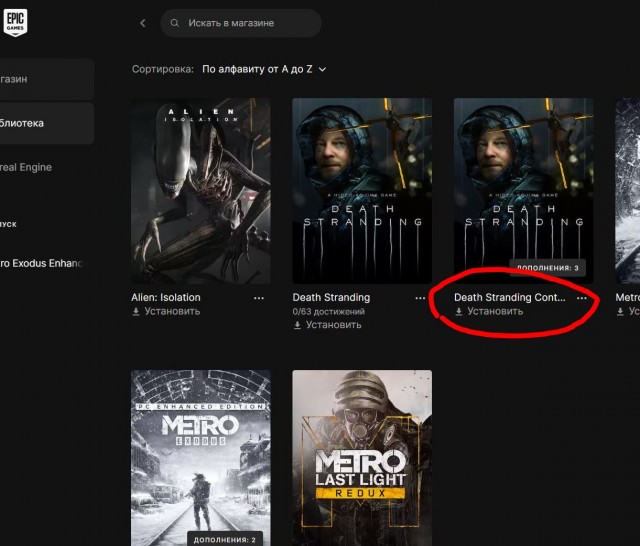Install Death Stranding
This screenshot has width=640, height=546.
(327, 325)
